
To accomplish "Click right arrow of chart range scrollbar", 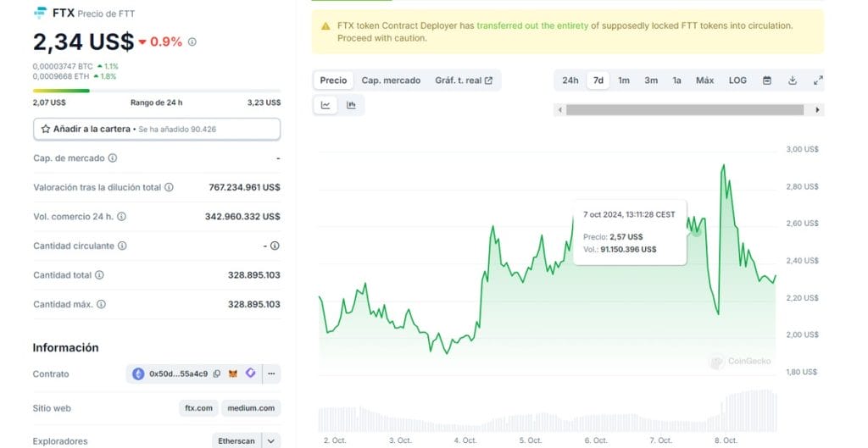I will [x=817, y=110].
